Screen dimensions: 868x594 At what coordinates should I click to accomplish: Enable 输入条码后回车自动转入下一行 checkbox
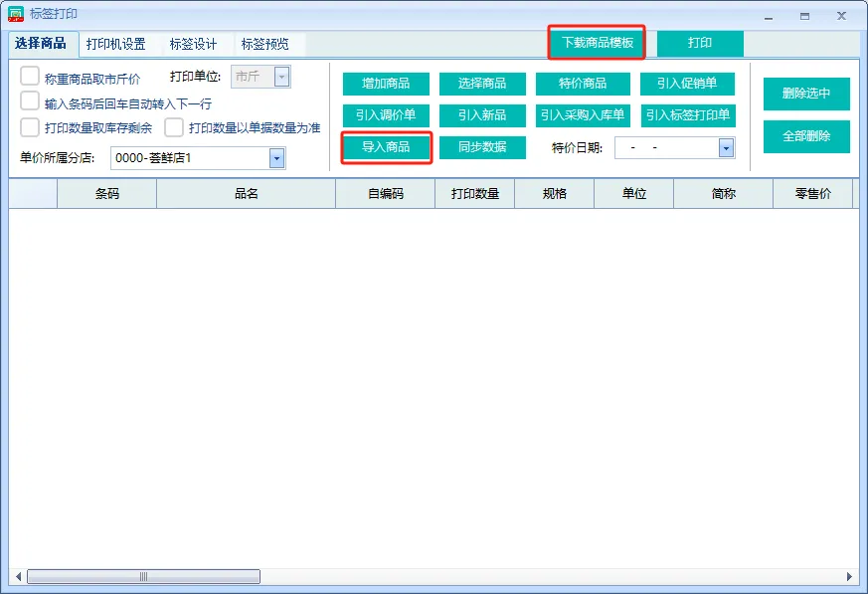[x=30, y=102]
